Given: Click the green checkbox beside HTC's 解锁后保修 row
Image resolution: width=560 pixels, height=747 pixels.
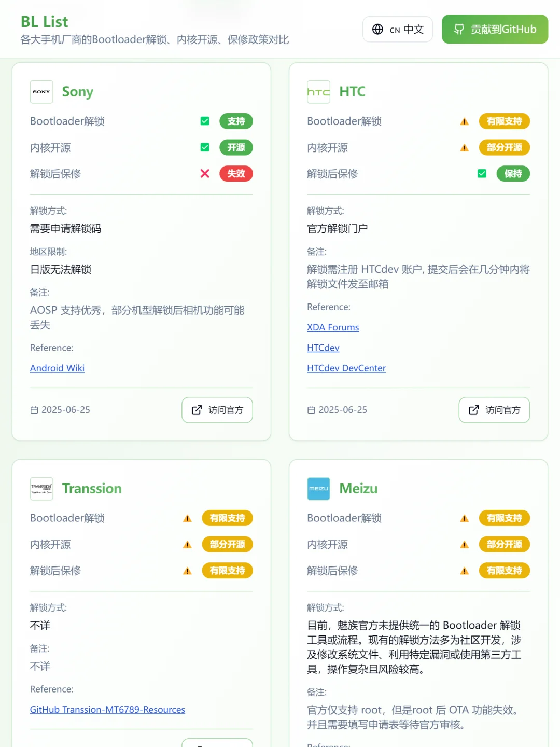Looking at the screenshot, I should pos(482,173).
